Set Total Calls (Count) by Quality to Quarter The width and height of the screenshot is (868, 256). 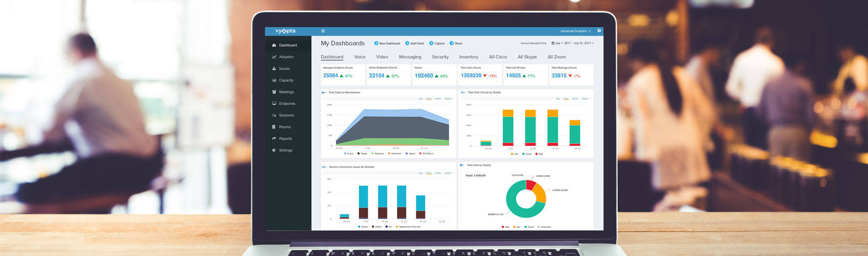point(585,99)
